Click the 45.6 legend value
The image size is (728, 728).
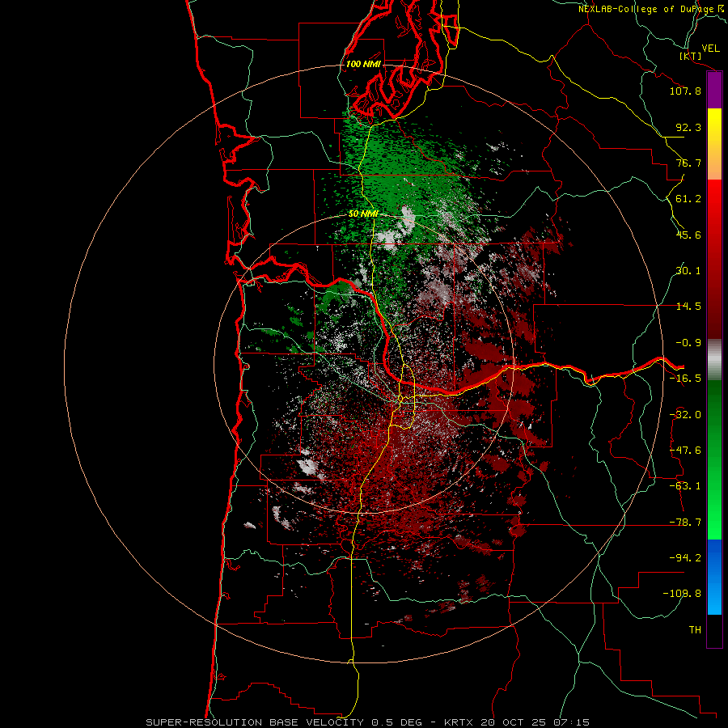click(688, 235)
